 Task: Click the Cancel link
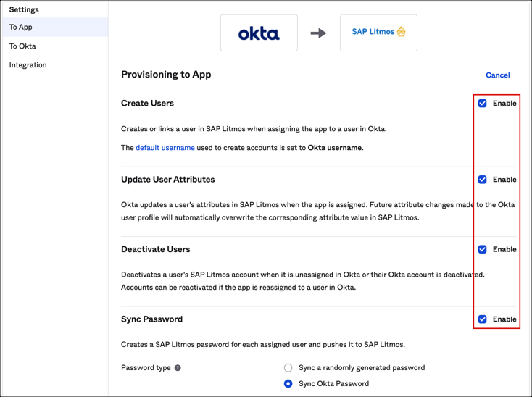497,75
